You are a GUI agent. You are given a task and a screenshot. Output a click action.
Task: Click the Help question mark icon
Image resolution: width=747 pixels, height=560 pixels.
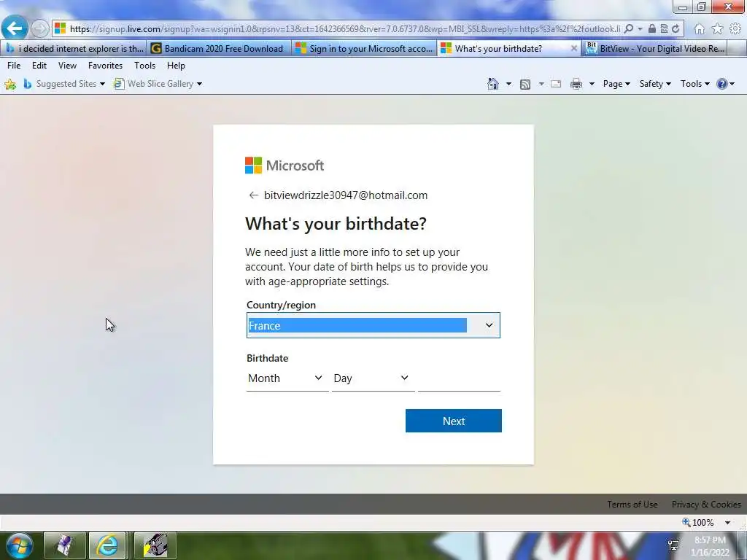[722, 84]
